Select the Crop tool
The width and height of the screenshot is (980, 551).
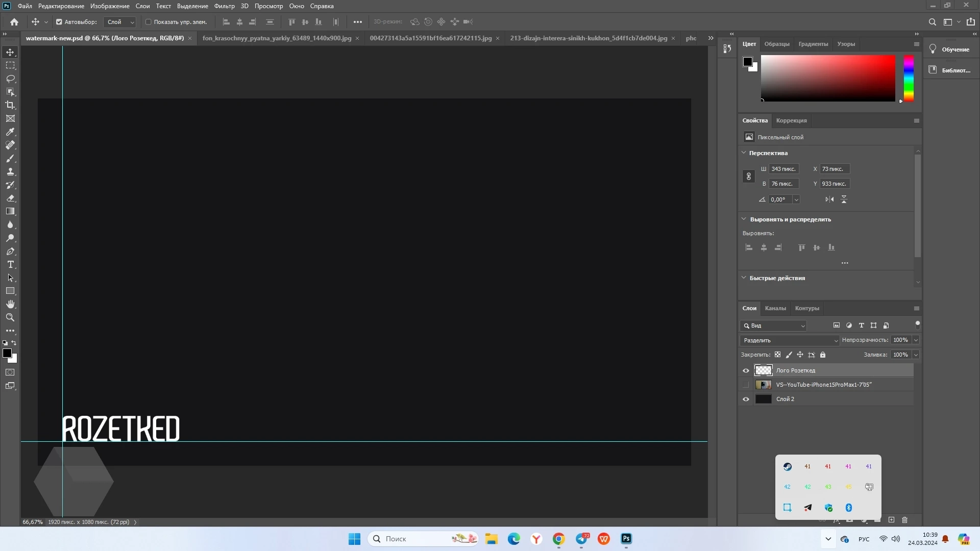10,105
